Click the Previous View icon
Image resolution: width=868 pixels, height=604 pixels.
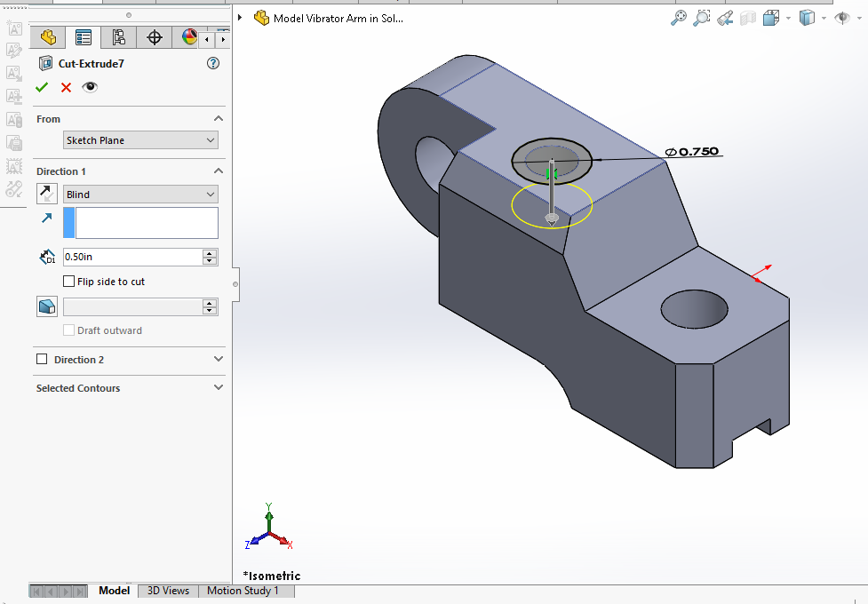pyautogui.click(x=725, y=18)
